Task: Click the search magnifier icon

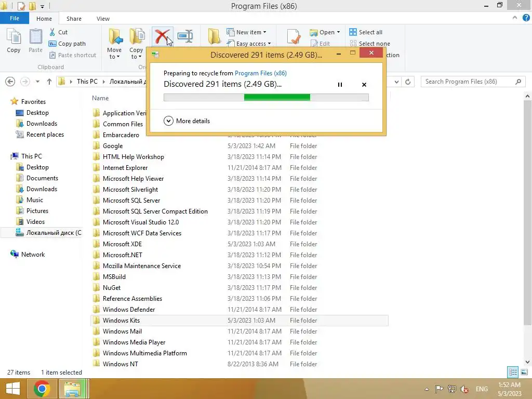Action: (x=518, y=82)
